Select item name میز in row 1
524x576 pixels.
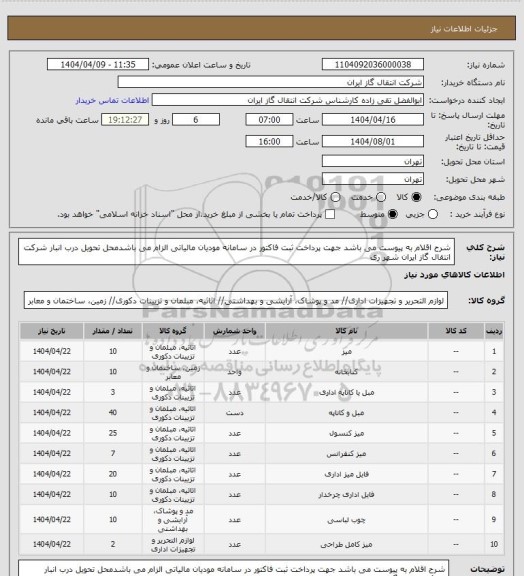[346, 352]
